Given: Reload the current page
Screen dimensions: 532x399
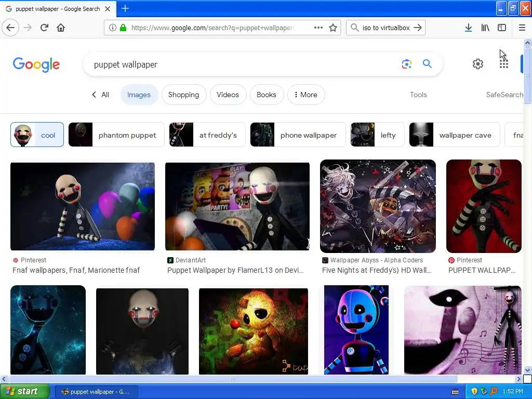Looking at the screenshot, I should pos(44,28).
